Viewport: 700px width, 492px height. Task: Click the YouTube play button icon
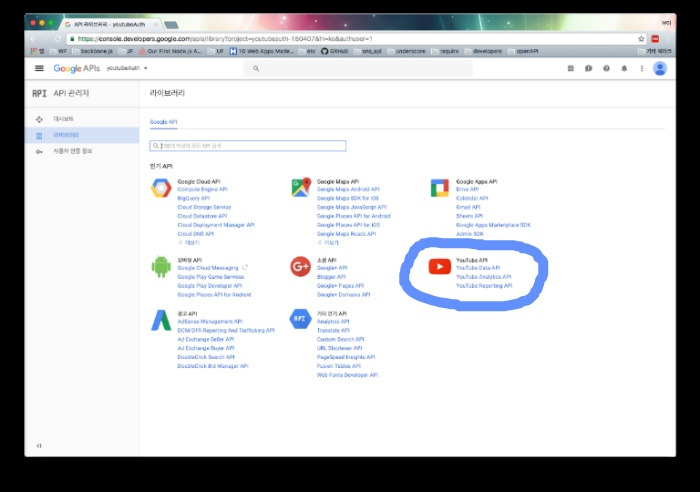point(440,267)
